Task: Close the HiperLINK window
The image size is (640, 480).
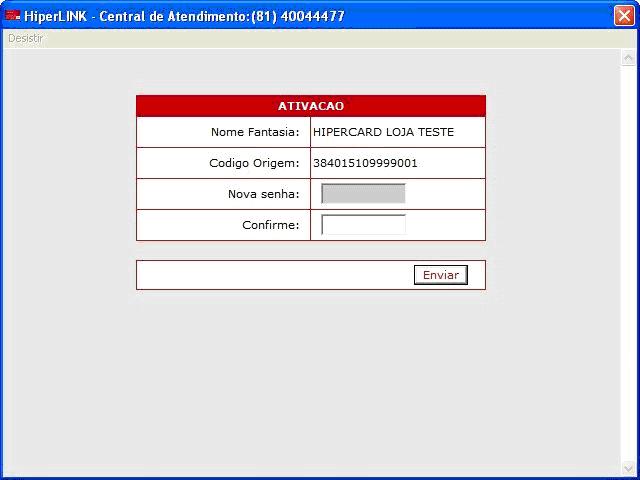Action: [x=624, y=16]
